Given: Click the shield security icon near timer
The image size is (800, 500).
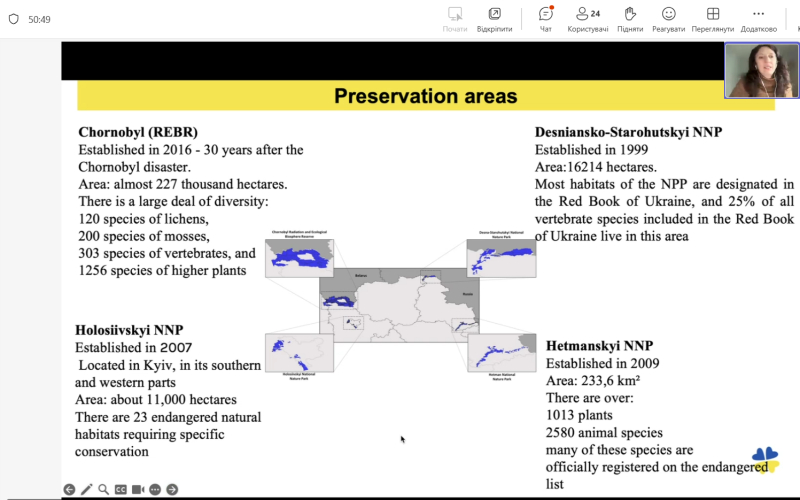Looking at the screenshot, I should [x=13, y=19].
